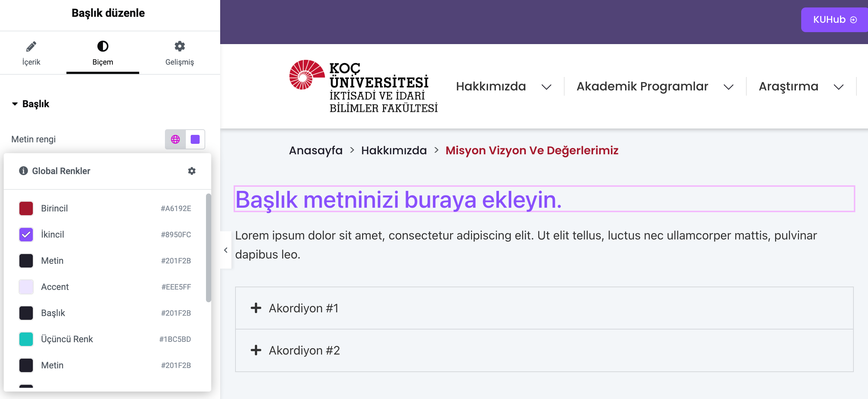Open the Gelişmiş gear icon tab
Viewport: 868px width, 399px height.
[x=179, y=46]
